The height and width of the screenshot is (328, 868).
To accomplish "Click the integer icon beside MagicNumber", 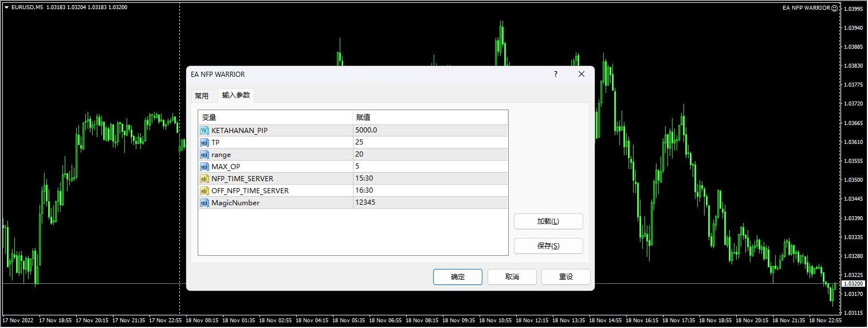I will tap(204, 202).
